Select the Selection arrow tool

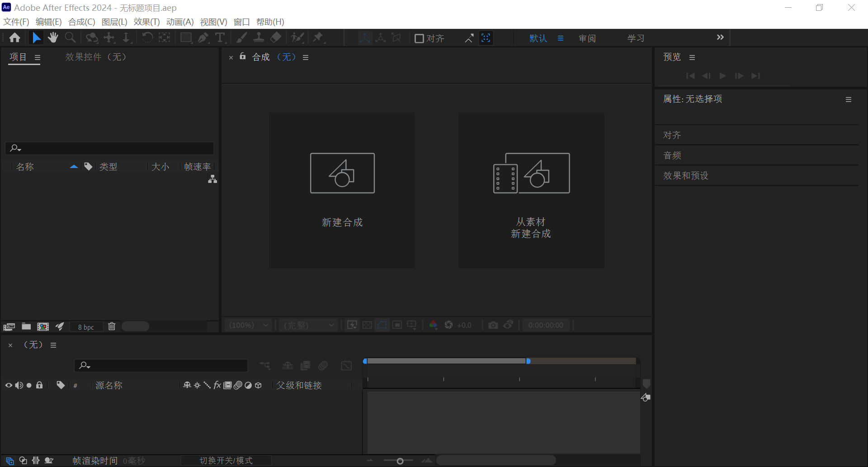[36, 38]
